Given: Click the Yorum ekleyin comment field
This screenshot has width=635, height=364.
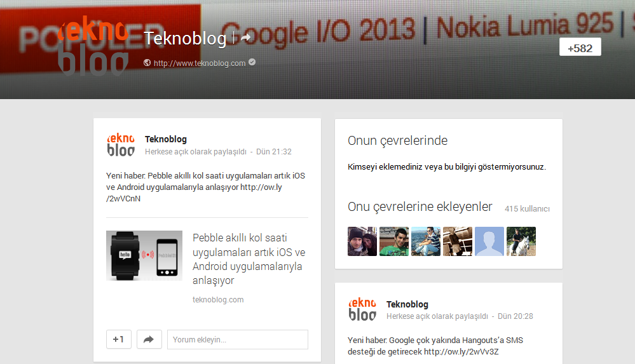Looking at the screenshot, I should (238, 339).
